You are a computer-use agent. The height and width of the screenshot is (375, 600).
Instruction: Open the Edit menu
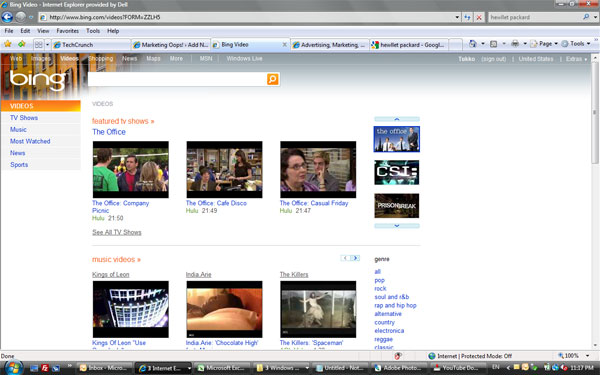[x=25, y=31]
